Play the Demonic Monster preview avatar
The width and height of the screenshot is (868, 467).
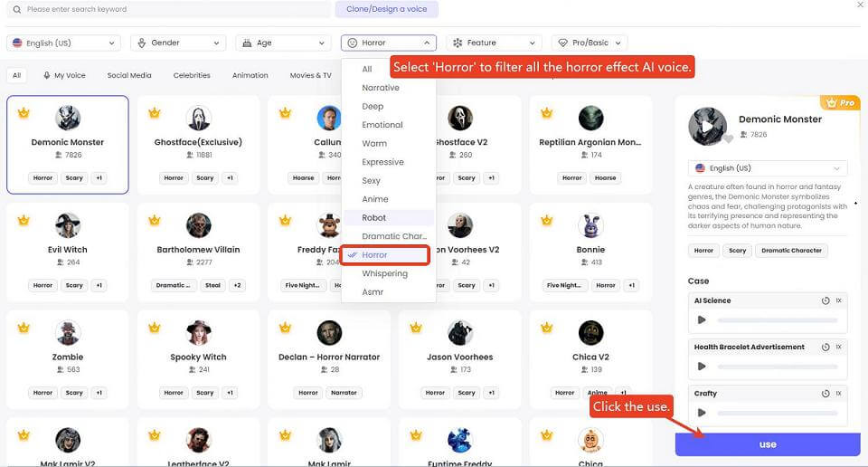707,126
